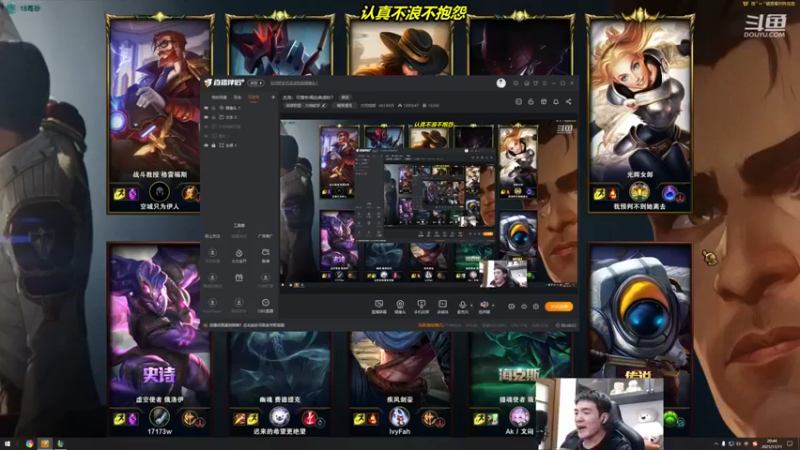800x450 pixels.
Task: Open the skin shirt icon in title bar
Action: coord(536,83)
